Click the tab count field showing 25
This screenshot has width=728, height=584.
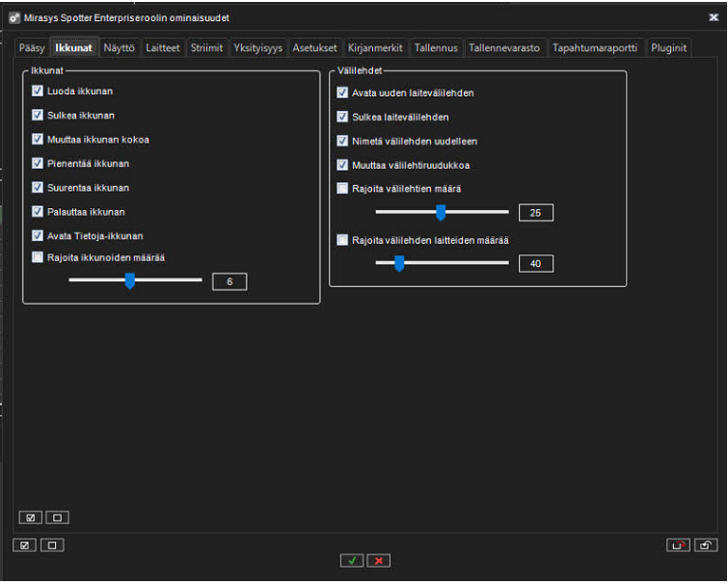click(x=535, y=213)
